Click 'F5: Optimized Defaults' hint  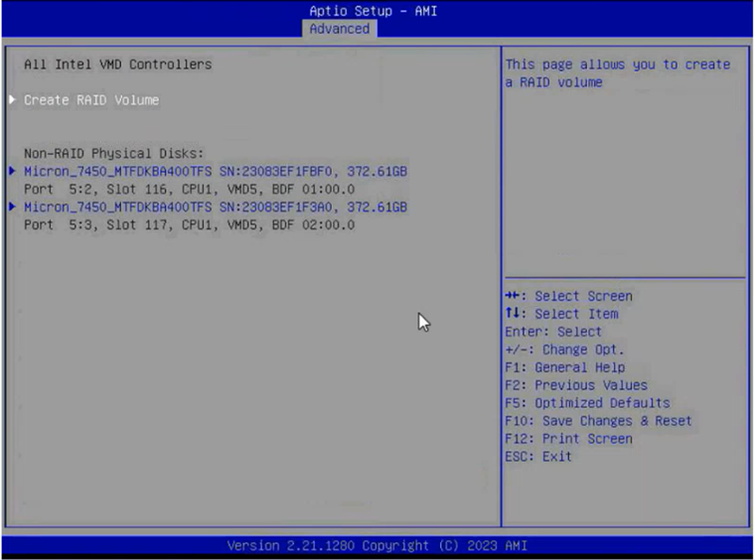point(587,403)
